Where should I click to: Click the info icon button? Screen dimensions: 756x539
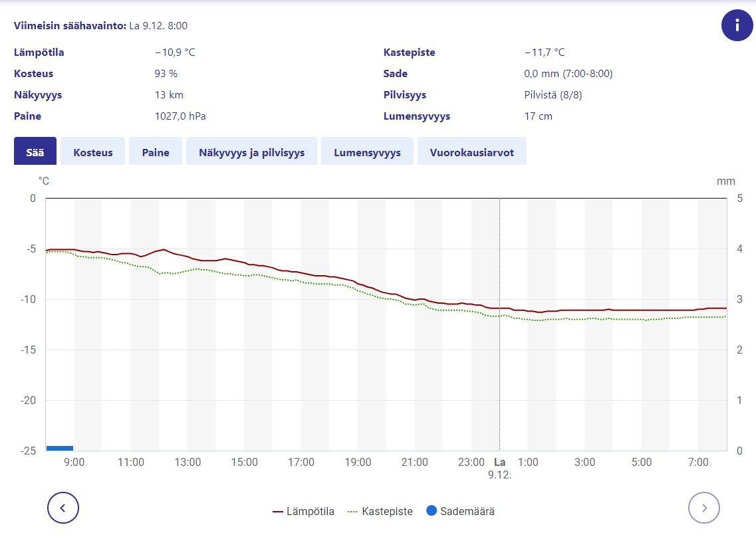(x=737, y=26)
